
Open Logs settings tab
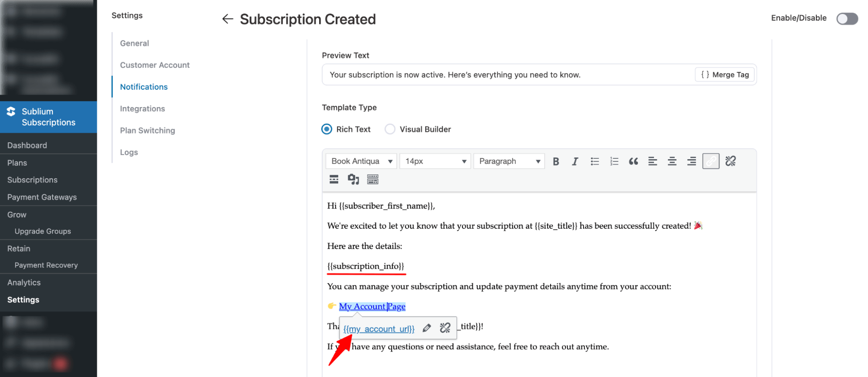point(129,152)
